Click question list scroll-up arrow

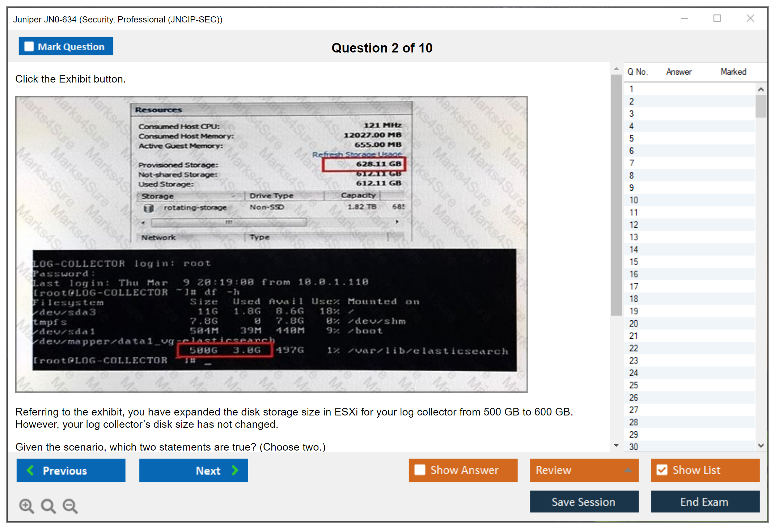click(x=761, y=89)
